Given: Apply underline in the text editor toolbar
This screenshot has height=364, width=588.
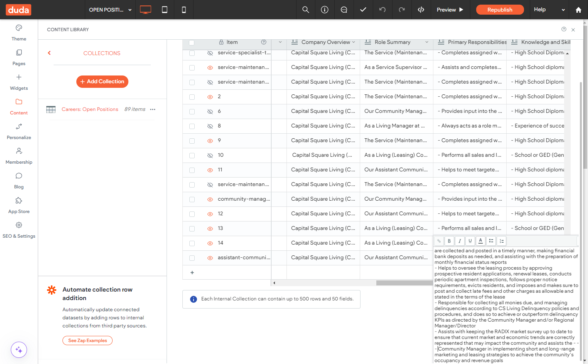Looking at the screenshot, I should tap(470, 241).
